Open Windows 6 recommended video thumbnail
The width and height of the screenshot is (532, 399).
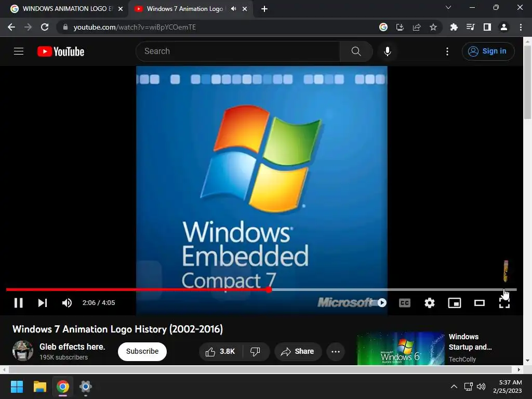[x=401, y=349]
